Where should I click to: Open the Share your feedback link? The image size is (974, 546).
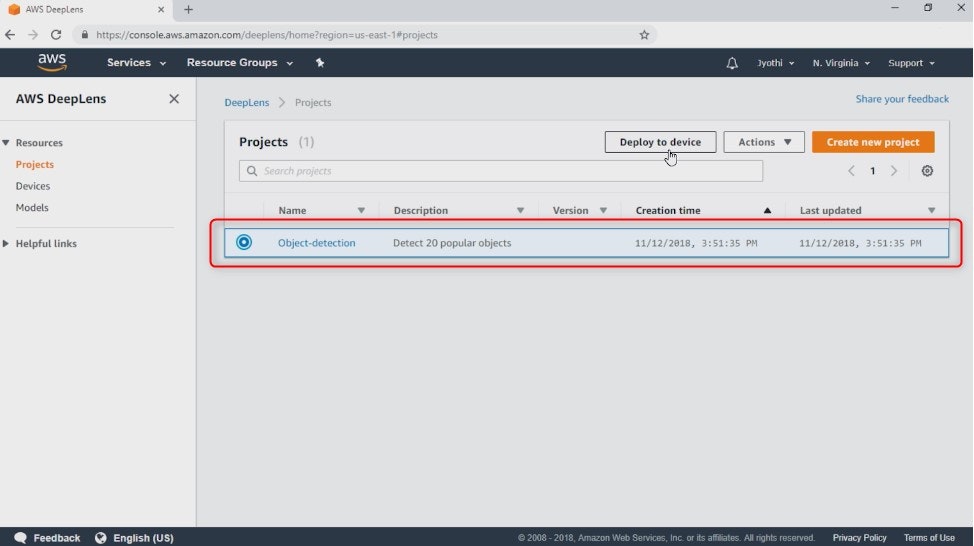pyautogui.click(x=902, y=99)
